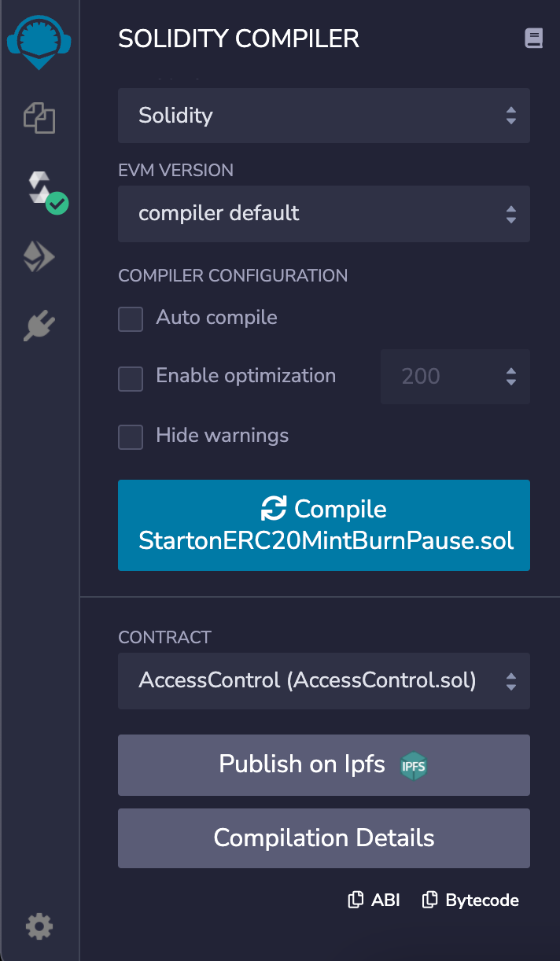Select the Solidity Compiler sidebar icon
Screen dimensions: 560x961
39,186
